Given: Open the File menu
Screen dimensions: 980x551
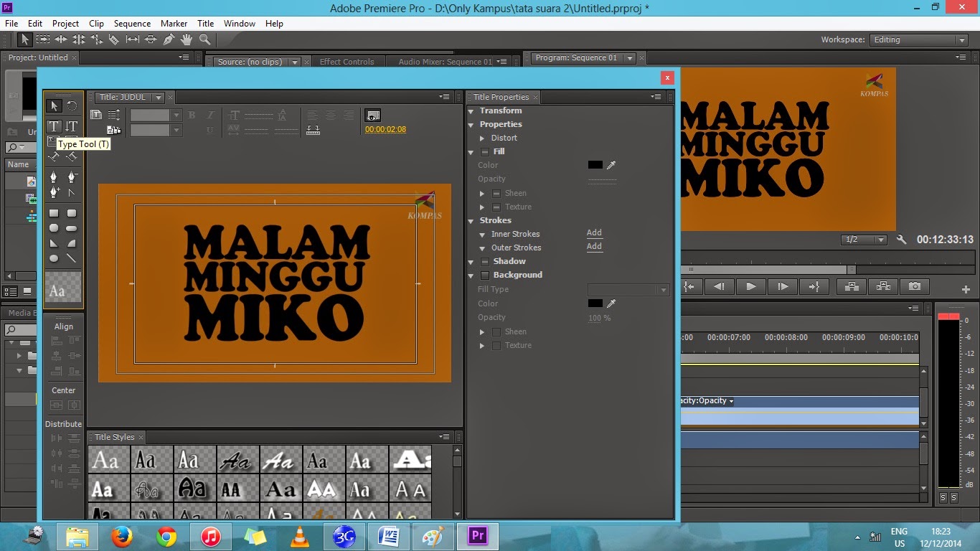Looking at the screenshot, I should 11,24.
